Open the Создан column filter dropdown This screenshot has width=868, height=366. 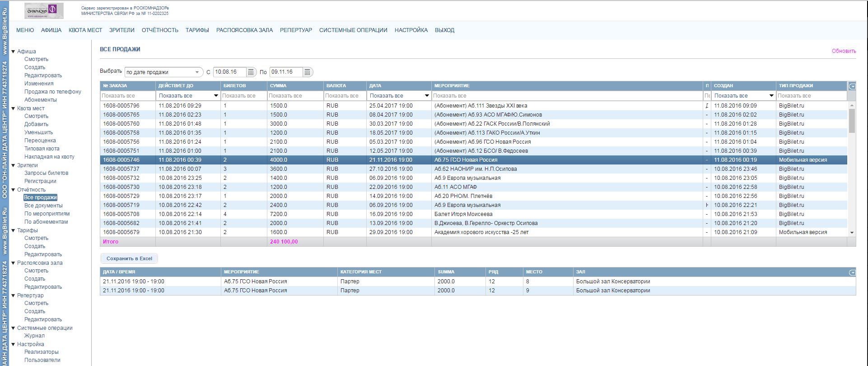click(771, 96)
